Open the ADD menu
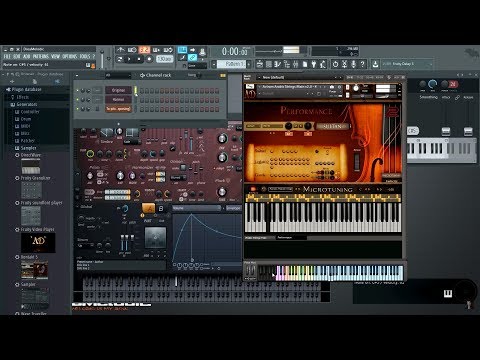 click(26, 56)
